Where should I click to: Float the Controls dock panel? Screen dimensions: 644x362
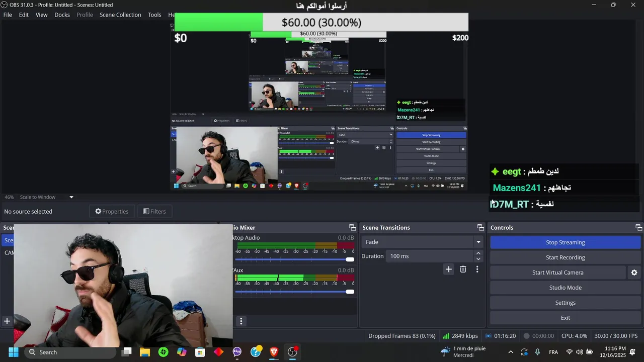tap(638, 228)
